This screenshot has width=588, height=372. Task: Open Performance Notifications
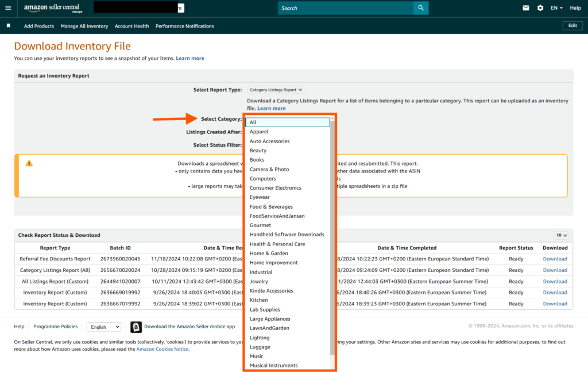pos(184,26)
